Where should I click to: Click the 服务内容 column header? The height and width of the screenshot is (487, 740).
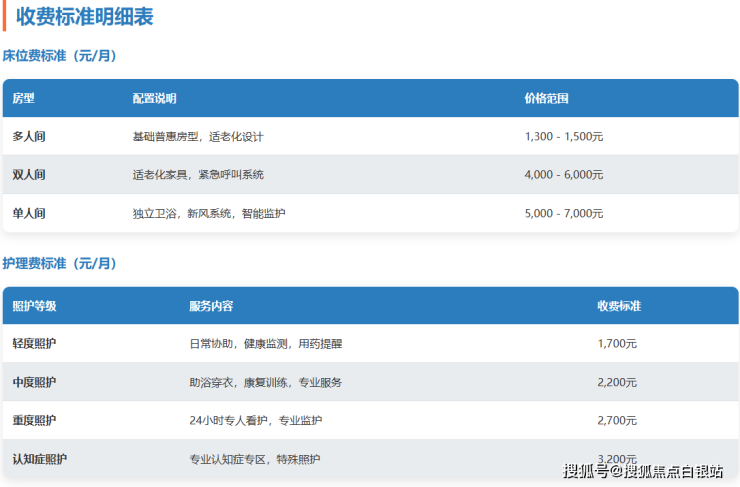tap(211, 306)
